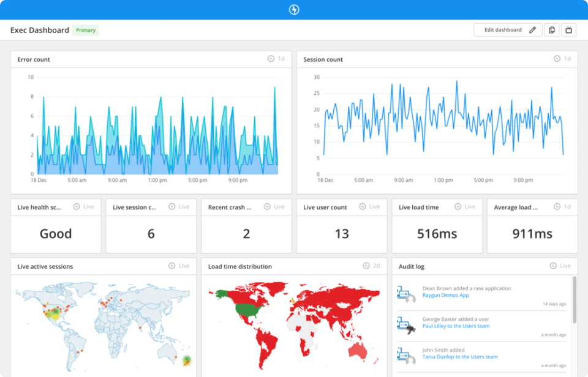Screen dimensions: 588x377
Task: Click the duplicate dashboard icon
Action: 552,30
